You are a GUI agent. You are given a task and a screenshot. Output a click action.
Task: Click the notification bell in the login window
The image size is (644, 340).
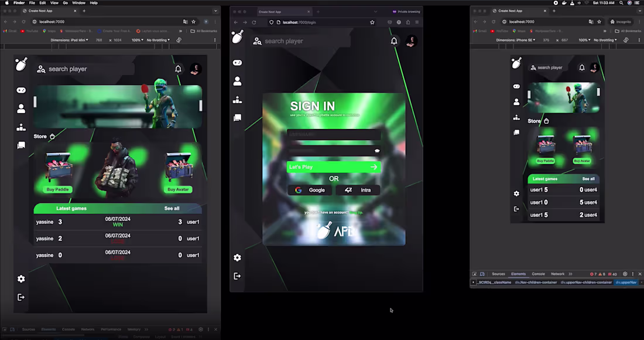pos(394,40)
